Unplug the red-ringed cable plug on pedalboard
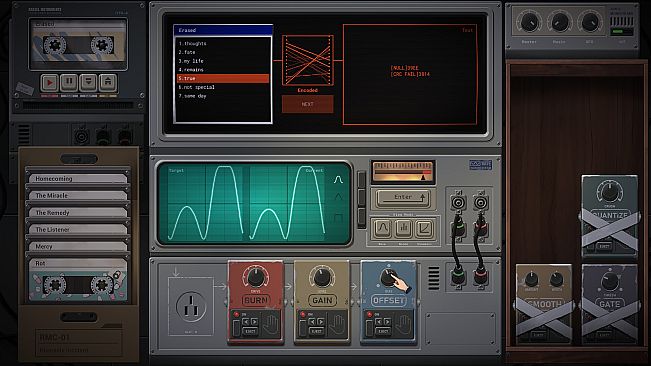This screenshot has height=366, width=651. pos(480,277)
